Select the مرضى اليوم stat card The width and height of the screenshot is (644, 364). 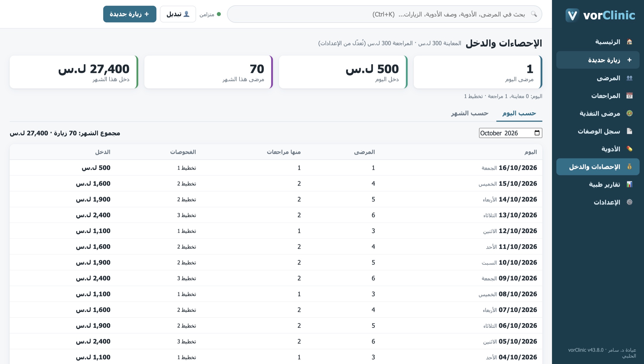click(x=478, y=72)
